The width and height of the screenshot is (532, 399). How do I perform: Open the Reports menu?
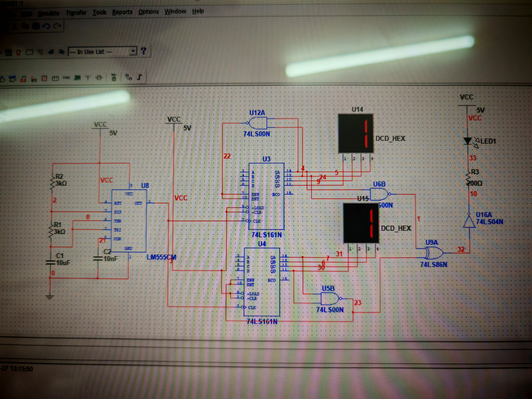pos(122,12)
